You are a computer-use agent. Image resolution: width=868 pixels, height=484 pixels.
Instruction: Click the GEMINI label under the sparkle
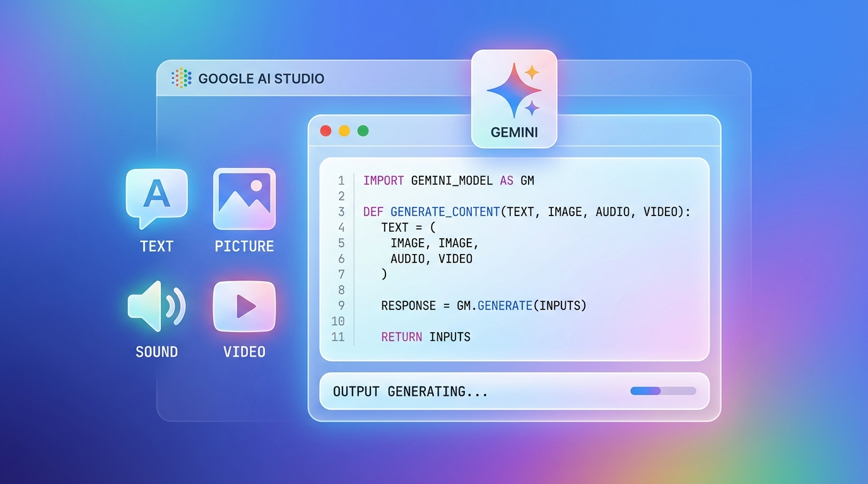point(513,133)
